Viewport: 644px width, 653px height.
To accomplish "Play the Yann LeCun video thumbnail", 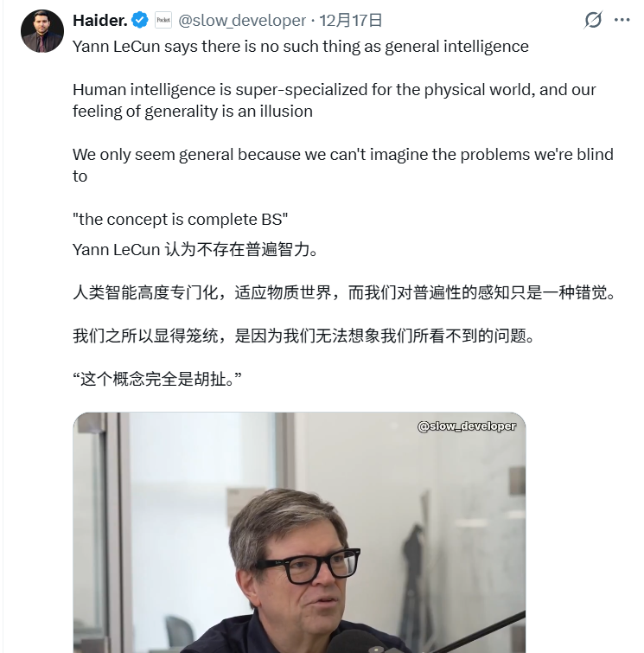I will (x=299, y=533).
